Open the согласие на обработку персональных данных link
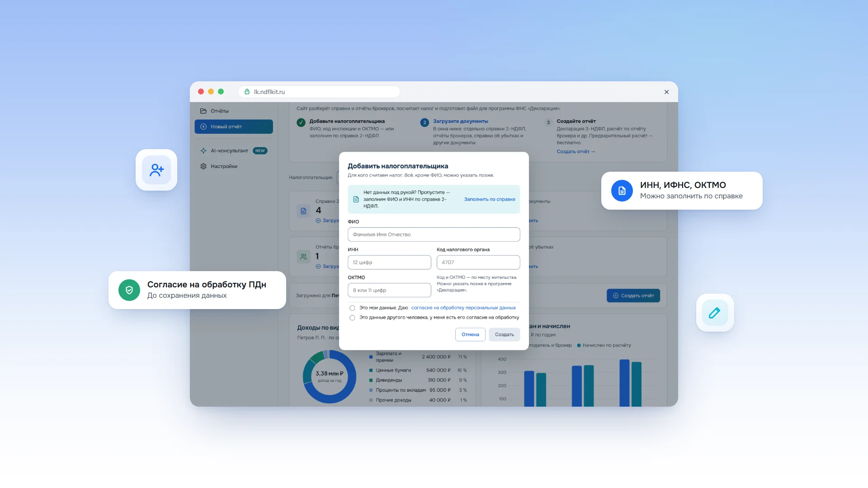Viewport: 868px width, 488px height. pos(463,308)
